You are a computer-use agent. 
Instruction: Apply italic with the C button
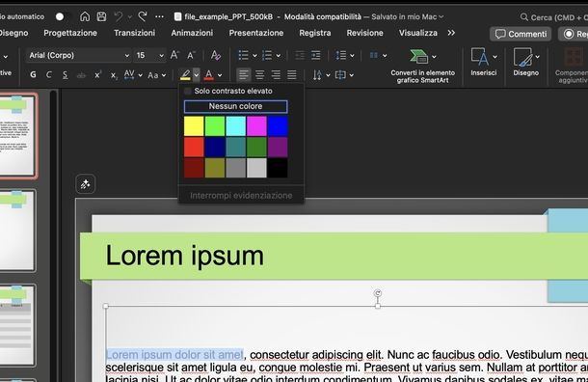coord(49,74)
